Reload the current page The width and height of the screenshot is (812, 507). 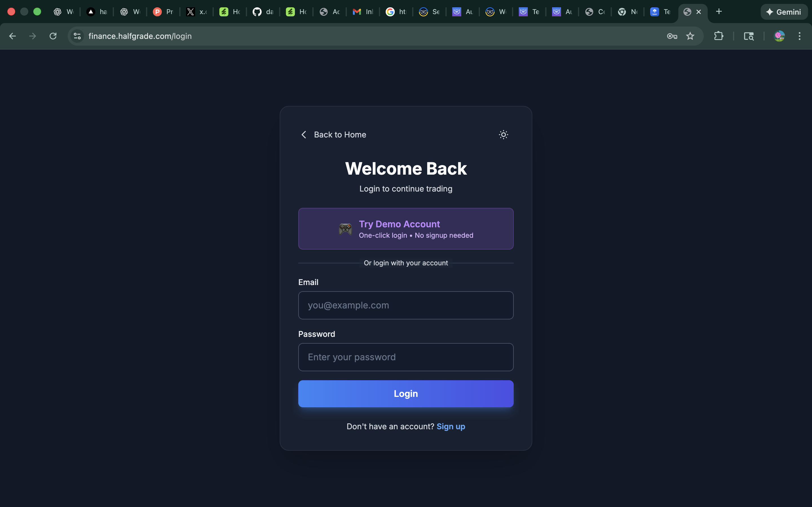point(53,36)
